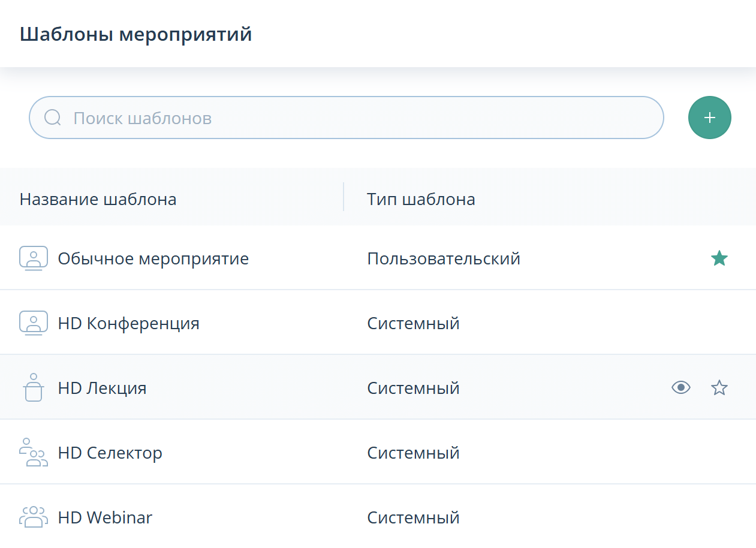Click the Системный label on HD Конференция row

pos(413,323)
